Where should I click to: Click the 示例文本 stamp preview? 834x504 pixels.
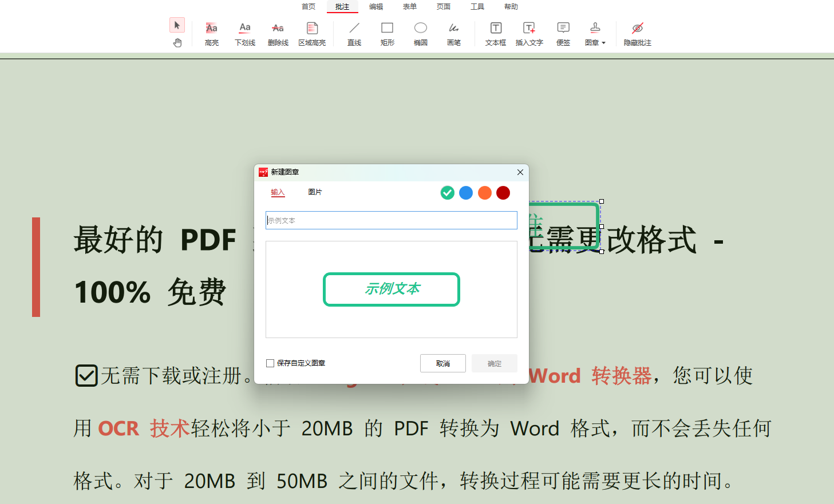(392, 289)
